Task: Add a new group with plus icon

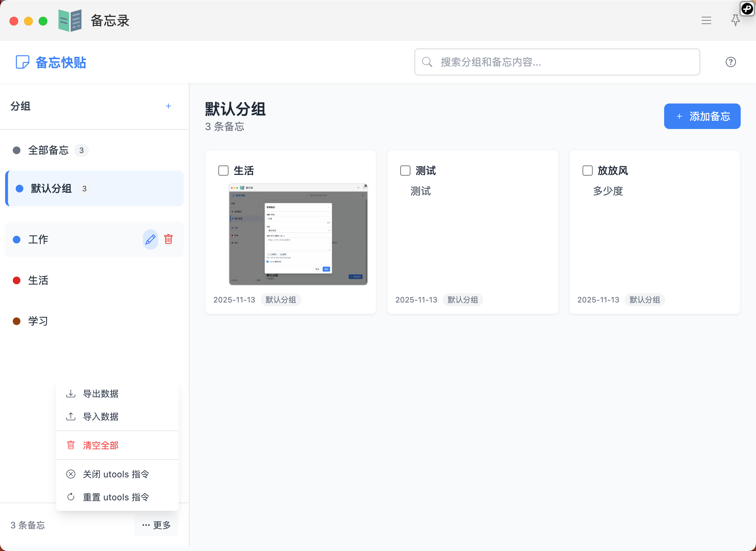Action: [168, 106]
